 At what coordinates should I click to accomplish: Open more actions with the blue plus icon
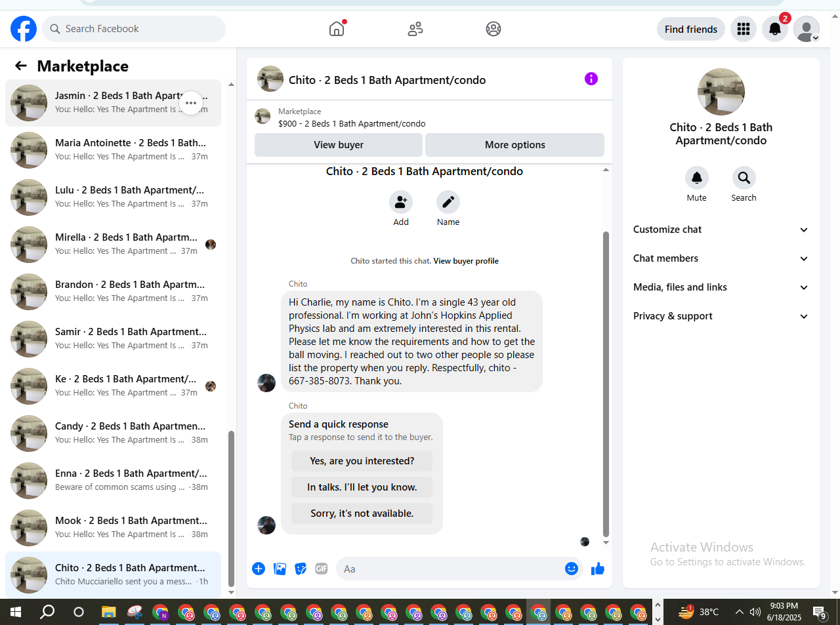(259, 569)
